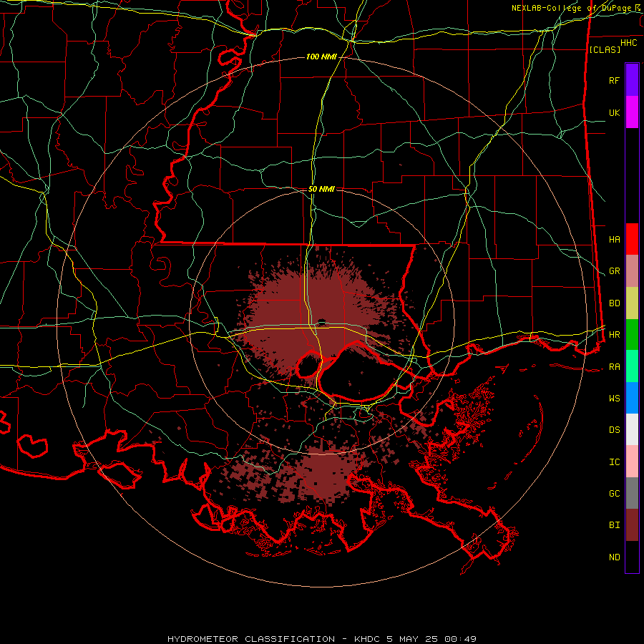
Task: Click the GC legend label
Action: coord(614,493)
